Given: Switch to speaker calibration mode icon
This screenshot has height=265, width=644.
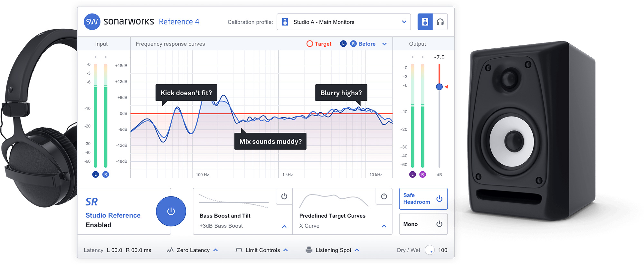Looking at the screenshot, I should pyautogui.click(x=425, y=22).
